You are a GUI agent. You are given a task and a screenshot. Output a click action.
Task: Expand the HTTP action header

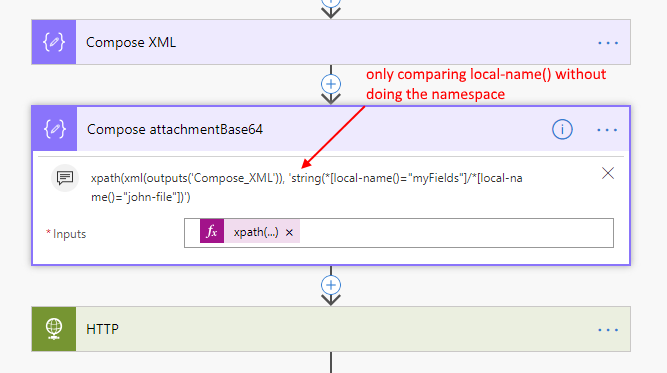[331, 329]
